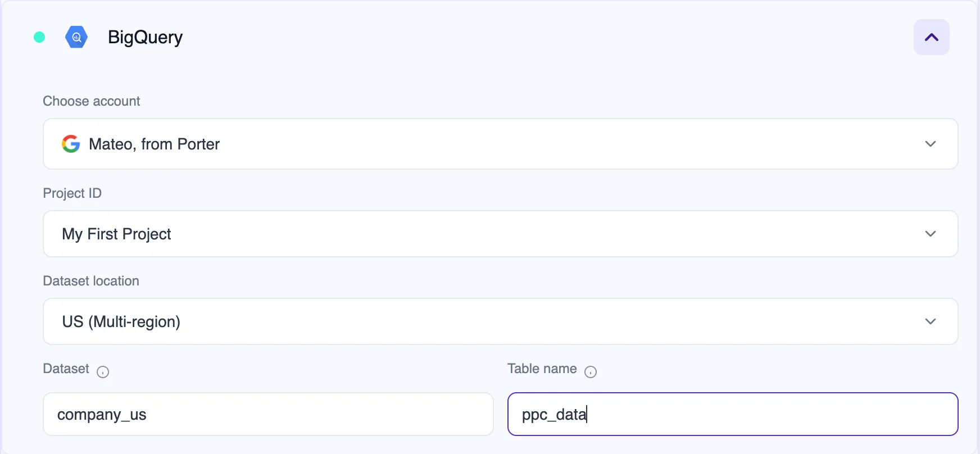Click inside the Dataset field showing company_us

pyautogui.click(x=268, y=414)
